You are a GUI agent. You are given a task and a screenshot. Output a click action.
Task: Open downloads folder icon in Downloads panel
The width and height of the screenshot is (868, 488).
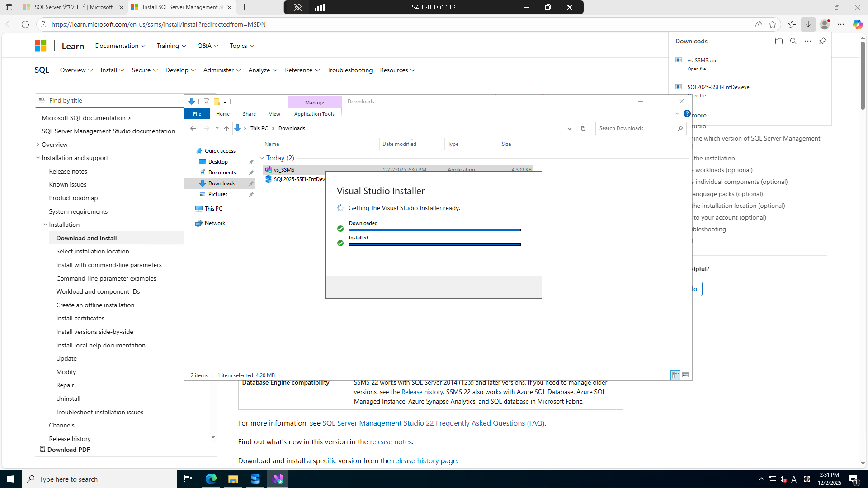click(x=778, y=41)
